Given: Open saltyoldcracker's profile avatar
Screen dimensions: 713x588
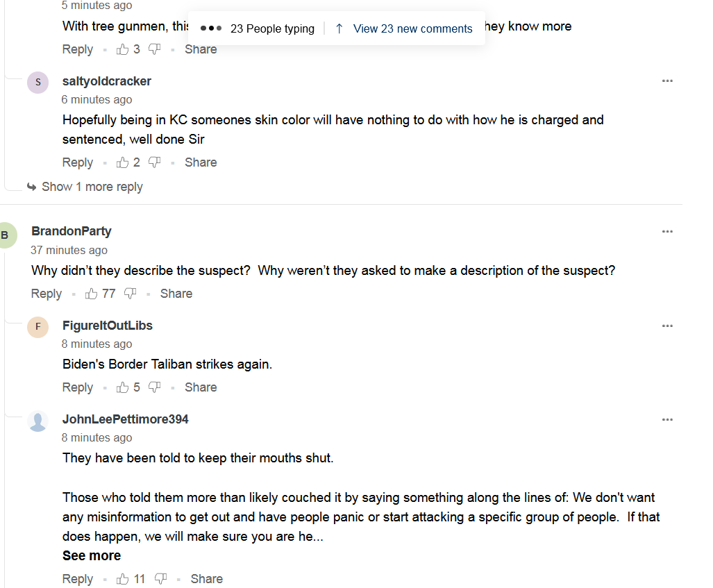Looking at the screenshot, I should point(37,83).
